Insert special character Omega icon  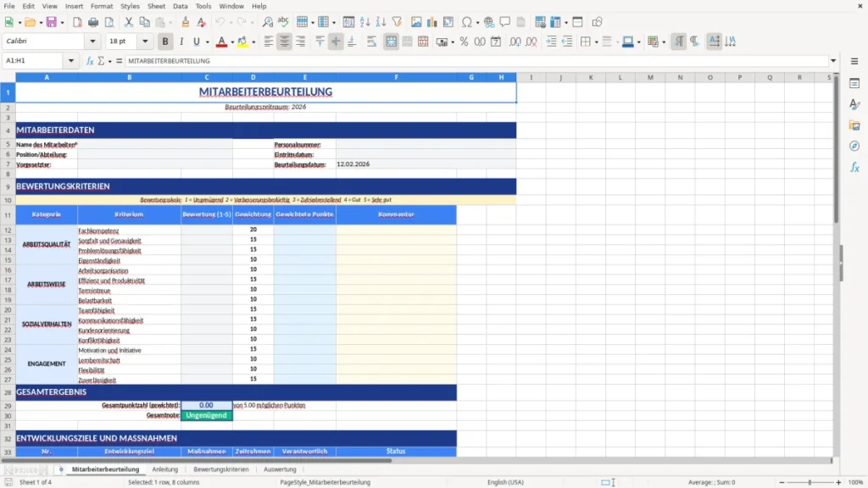[467, 22]
